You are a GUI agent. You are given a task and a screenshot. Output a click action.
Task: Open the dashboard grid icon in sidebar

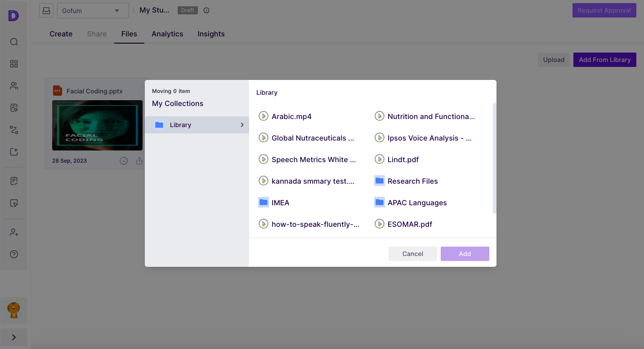pos(14,64)
